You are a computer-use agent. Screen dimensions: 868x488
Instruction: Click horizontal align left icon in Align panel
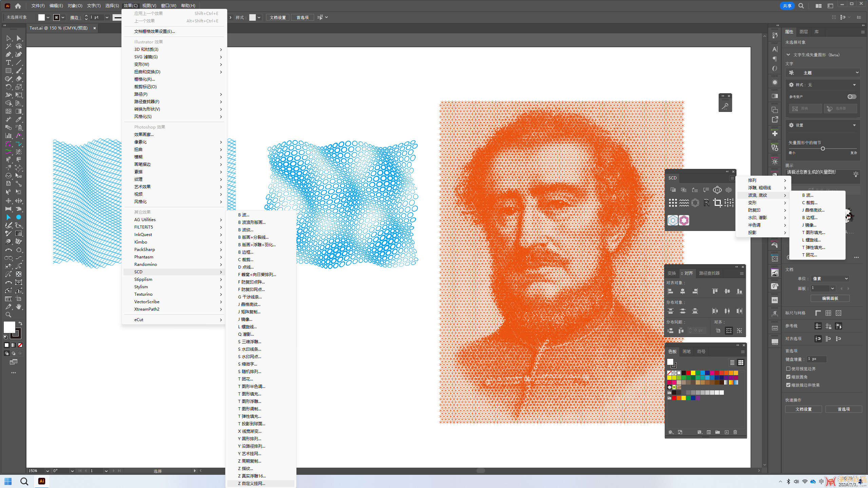[x=670, y=291]
